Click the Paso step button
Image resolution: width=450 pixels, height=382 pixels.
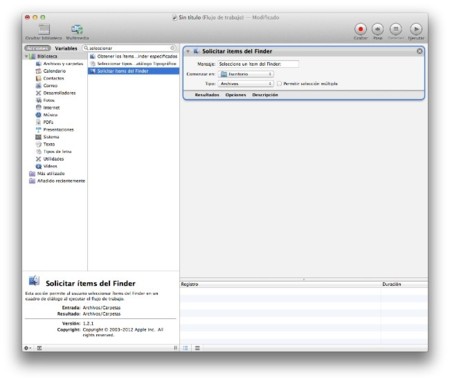click(377, 29)
